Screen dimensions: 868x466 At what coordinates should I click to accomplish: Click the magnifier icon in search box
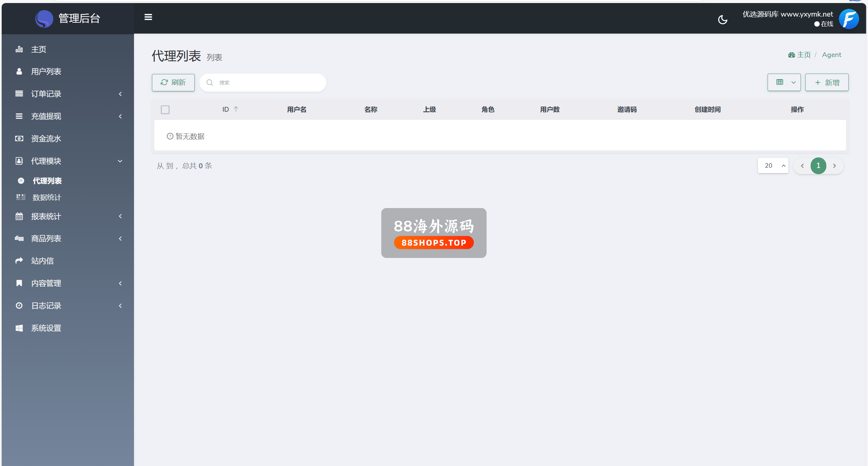210,82
